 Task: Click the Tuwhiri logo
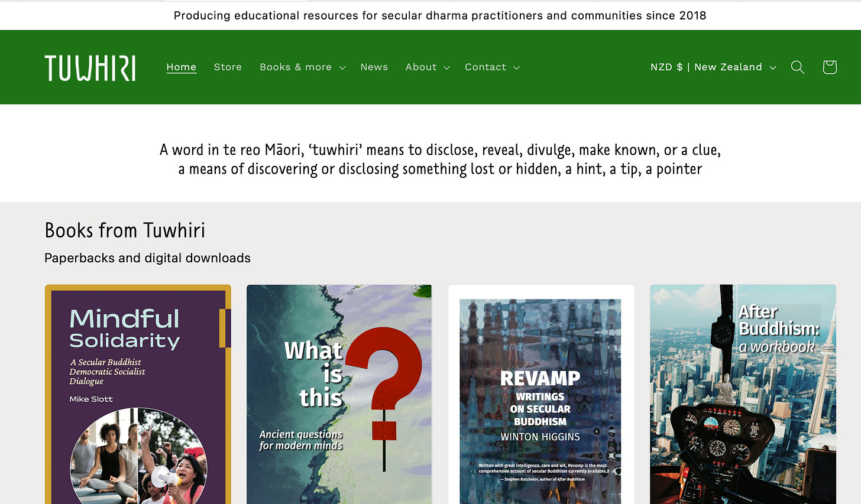coord(90,68)
